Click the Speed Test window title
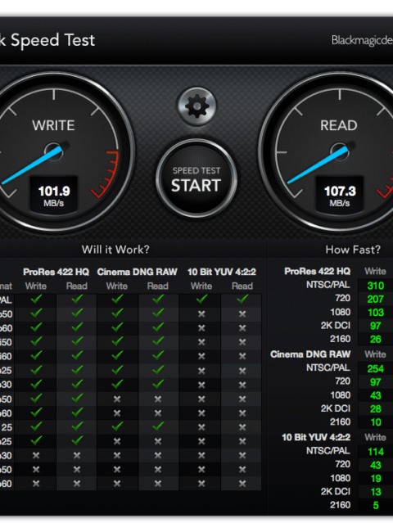Image resolution: width=393 pixels, height=532 pixels. [x=47, y=40]
